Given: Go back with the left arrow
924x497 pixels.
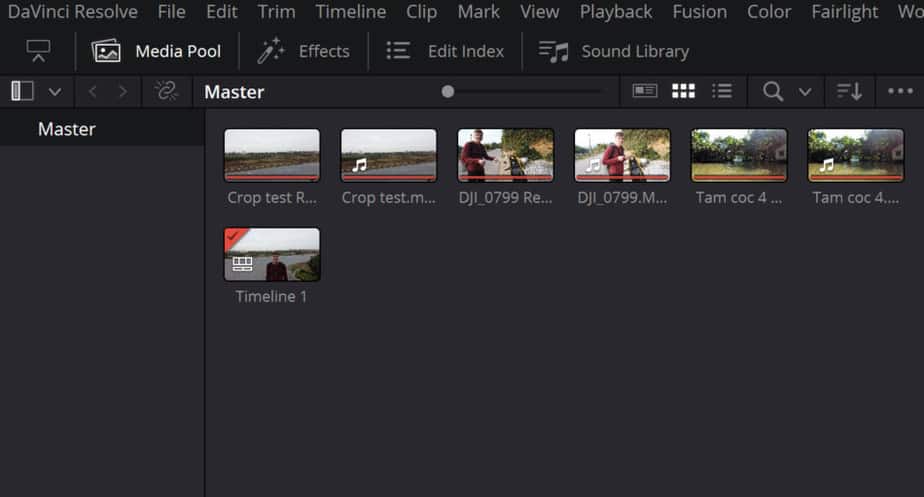Looking at the screenshot, I should [x=93, y=91].
